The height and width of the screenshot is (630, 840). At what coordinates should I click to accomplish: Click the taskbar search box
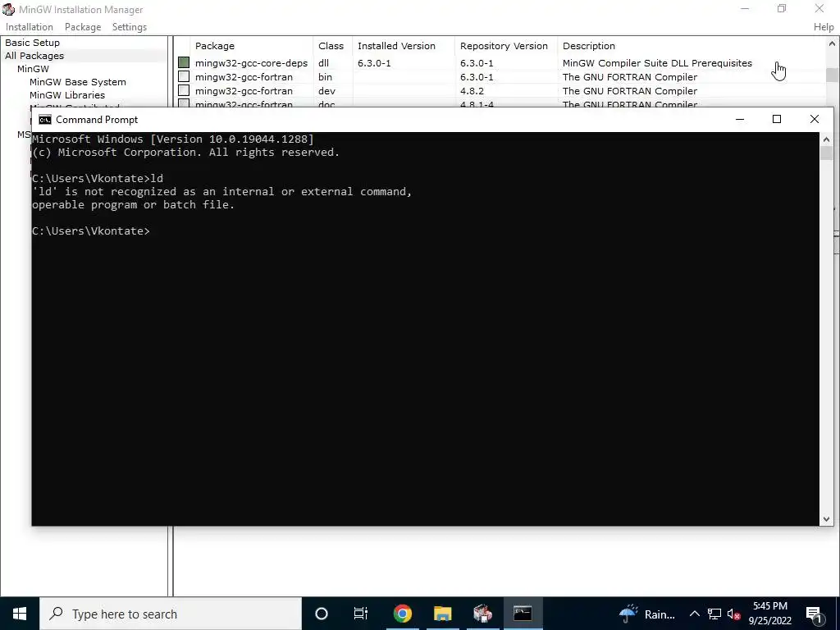click(171, 614)
